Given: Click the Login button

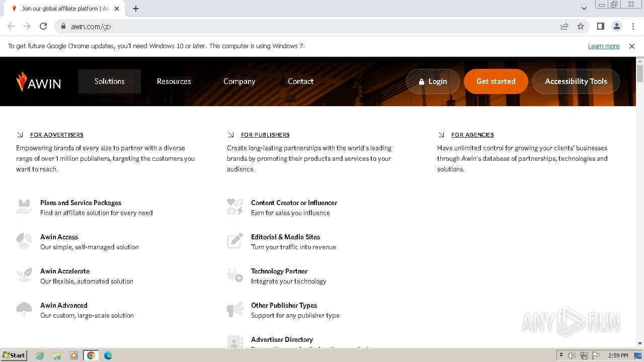Looking at the screenshot, I should [x=433, y=81].
